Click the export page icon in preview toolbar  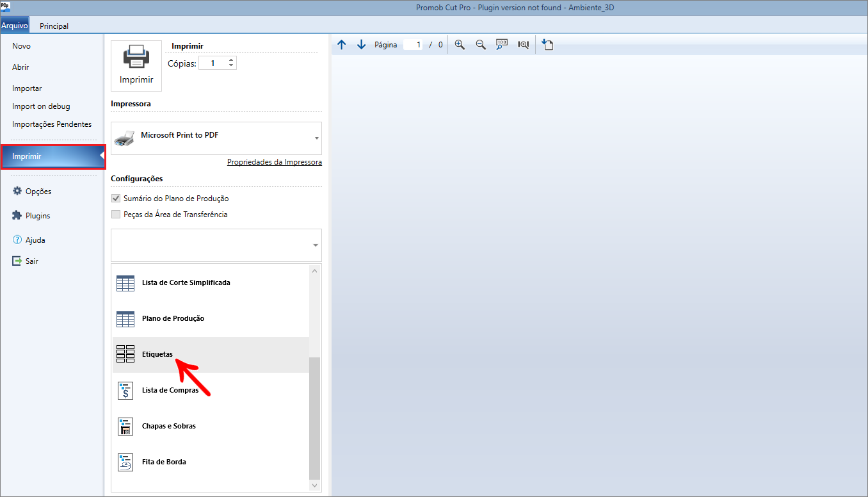point(547,45)
